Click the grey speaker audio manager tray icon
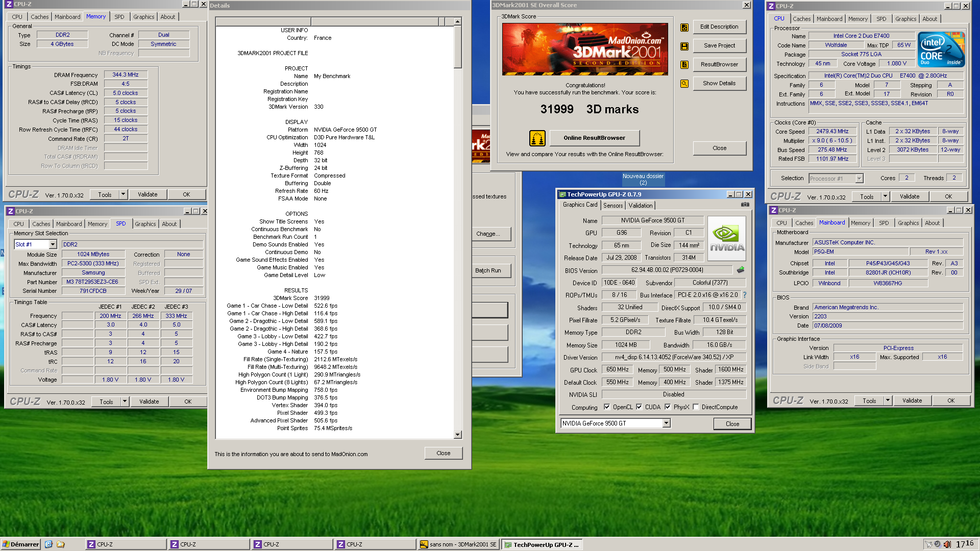The image size is (980, 551). [x=938, y=544]
